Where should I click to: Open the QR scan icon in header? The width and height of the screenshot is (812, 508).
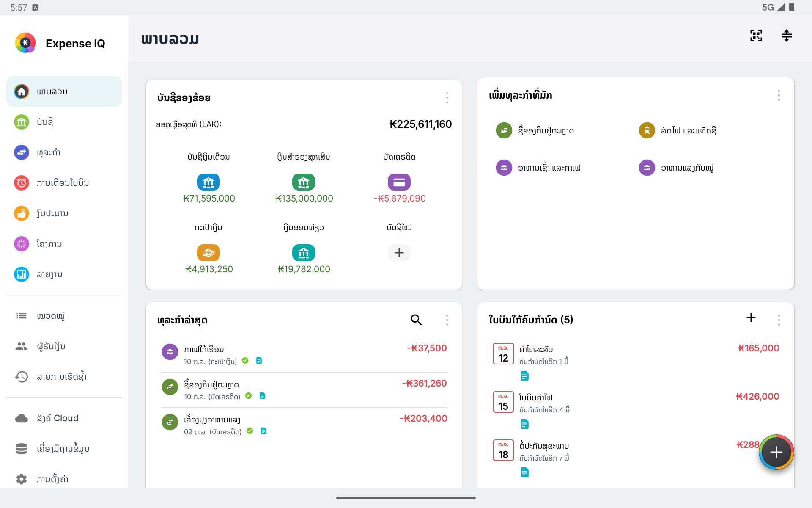click(756, 36)
